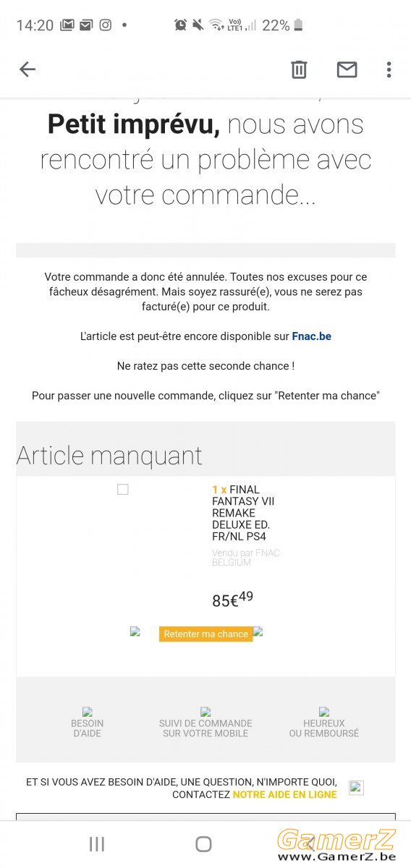The height and width of the screenshot is (868, 411).
Task: Tap the 85€49 price text
Action: [x=232, y=600]
